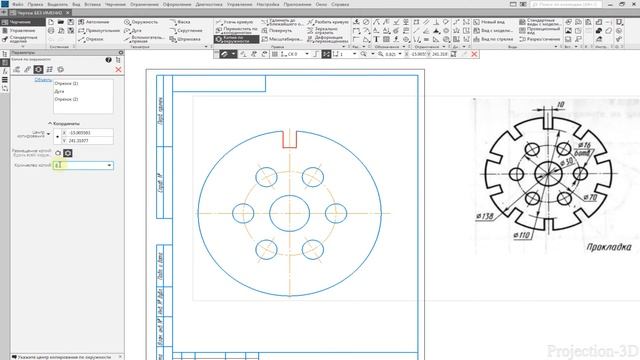Viewport: 640px width, 360px height.
Task: Click Стандартные виды с модели
Action: pos(539,22)
